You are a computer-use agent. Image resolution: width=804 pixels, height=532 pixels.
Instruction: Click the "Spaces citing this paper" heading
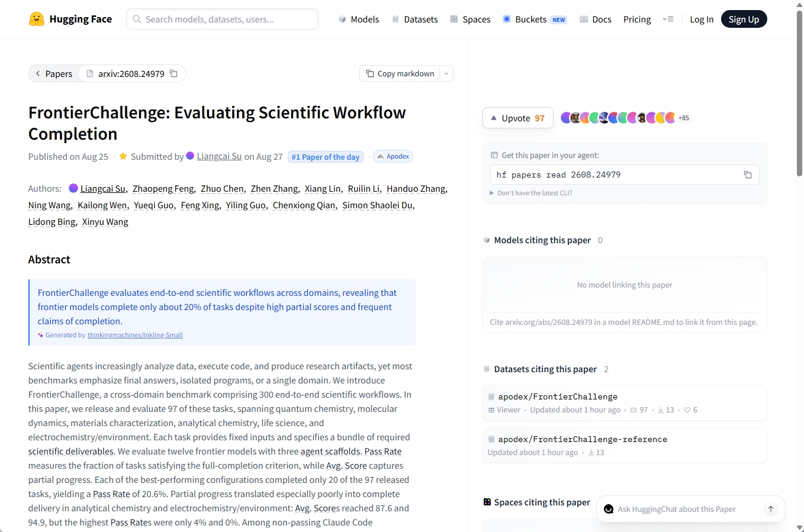[542, 502]
